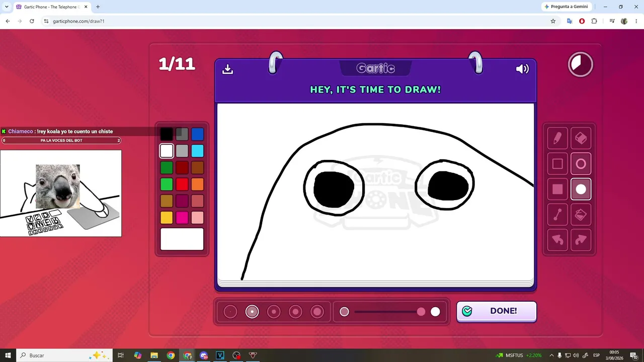Pick the orange color swatch
Image resolution: width=644 pixels, height=362 pixels.
click(x=198, y=184)
